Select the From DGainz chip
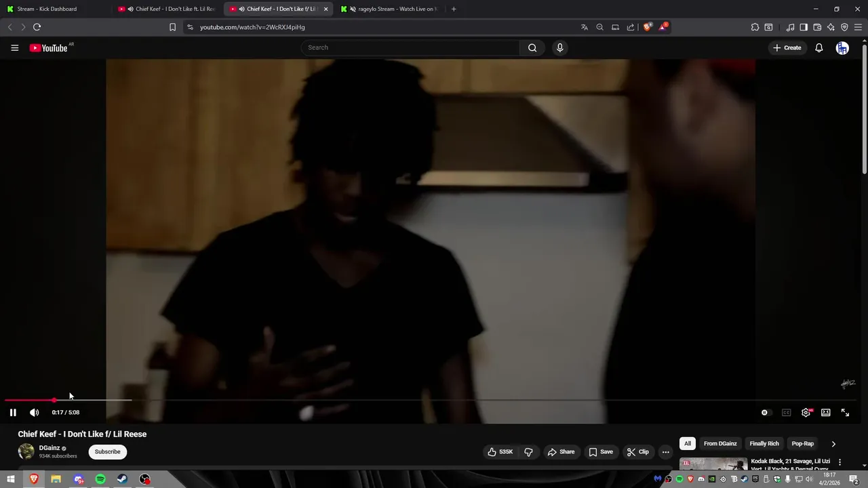This screenshot has height=488, width=868. tap(720, 443)
